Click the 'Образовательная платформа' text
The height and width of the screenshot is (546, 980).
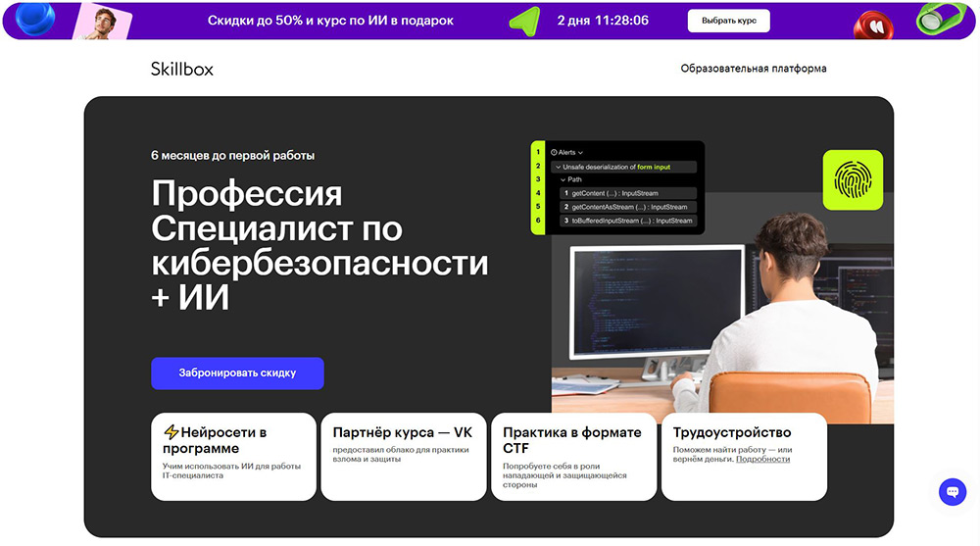753,69
